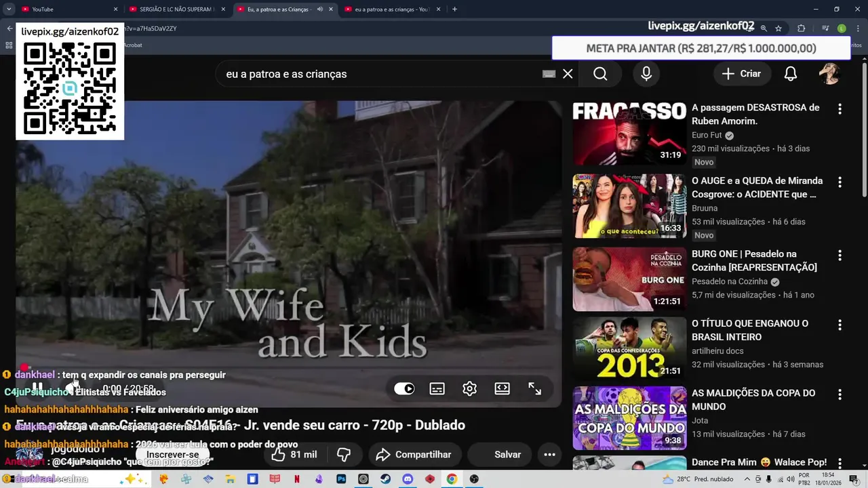Open Netflix from the taskbar
The height and width of the screenshot is (488, 868).
coord(296,479)
